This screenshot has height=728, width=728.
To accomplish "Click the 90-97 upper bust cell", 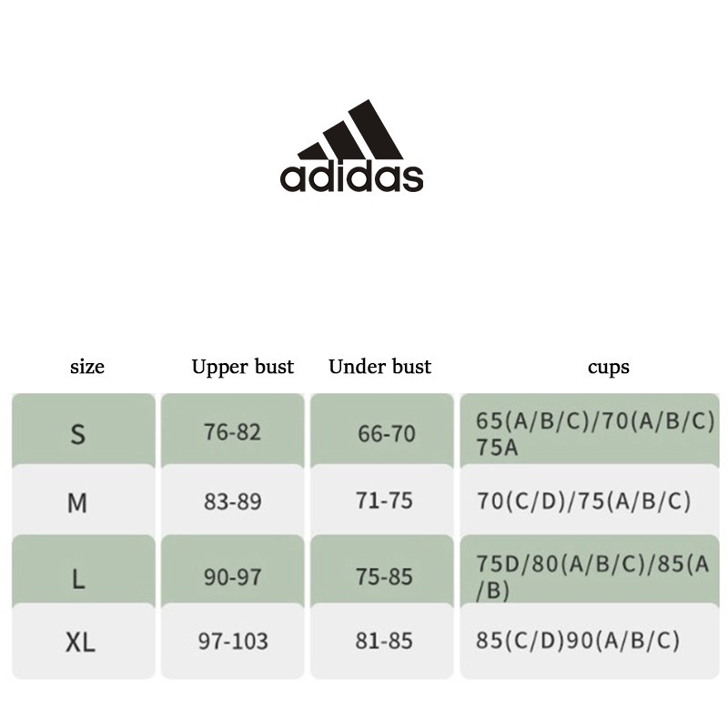I will point(233,571).
